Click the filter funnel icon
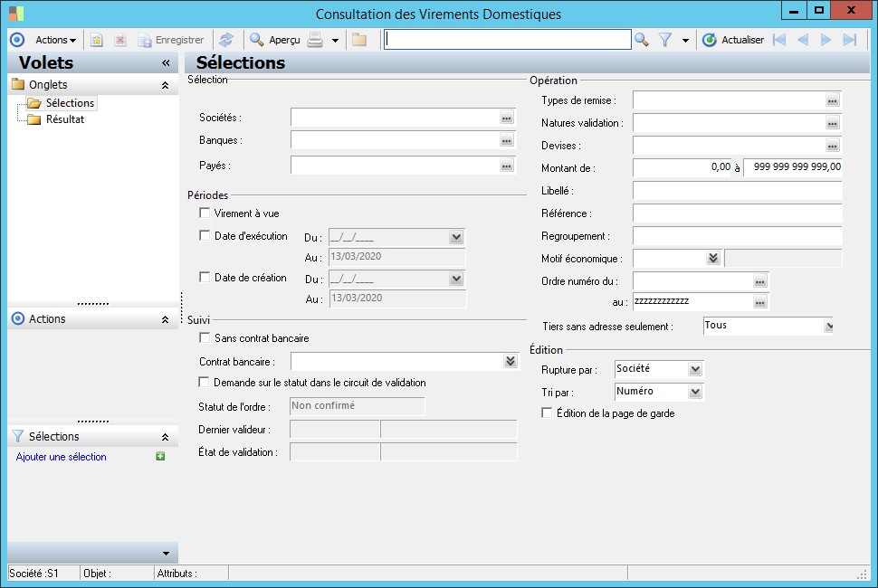878x588 pixels. 665,40
